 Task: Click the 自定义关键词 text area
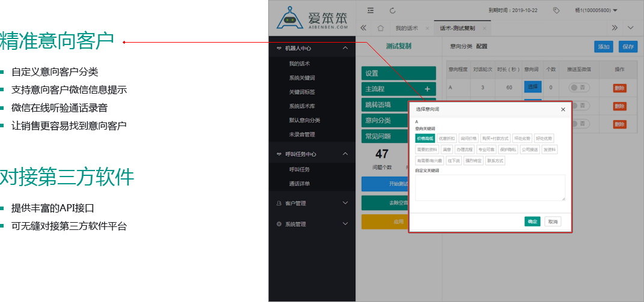pyautogui.click(x=490, y=188)
